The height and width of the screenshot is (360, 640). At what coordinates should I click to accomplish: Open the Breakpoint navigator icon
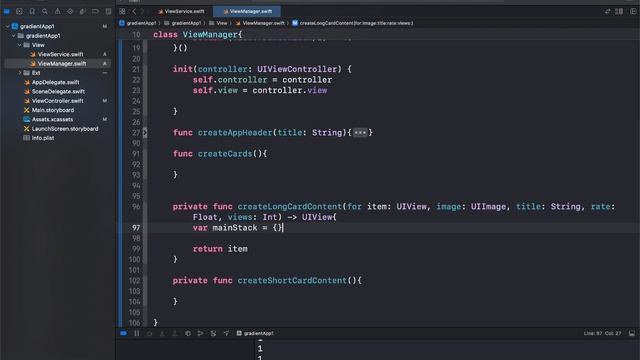[x=96, y=11]
